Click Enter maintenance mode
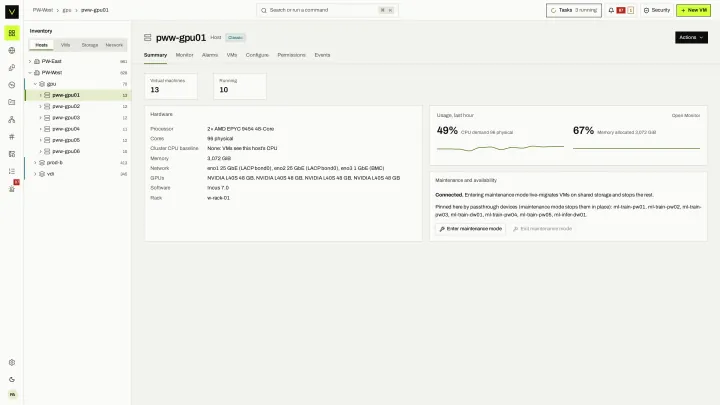 [x=470, y=229]
